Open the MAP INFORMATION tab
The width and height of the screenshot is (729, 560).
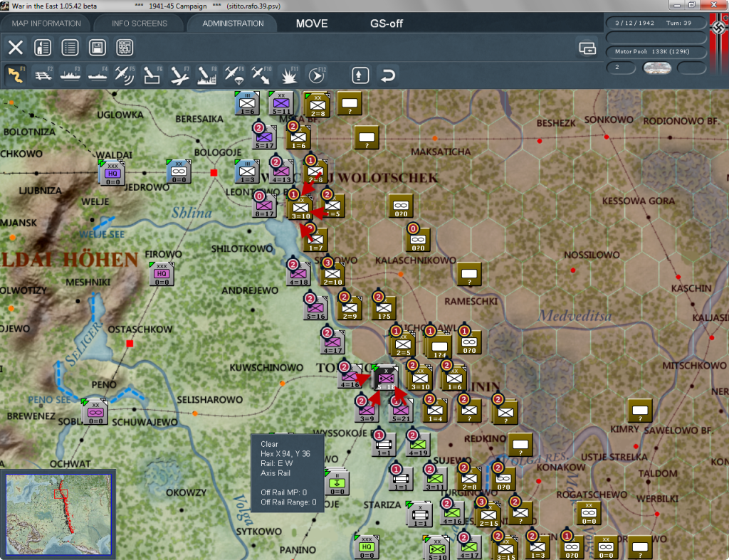[x=46, y=23]
